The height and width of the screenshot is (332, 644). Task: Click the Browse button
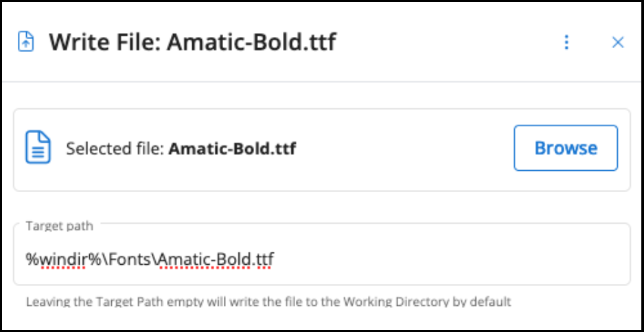point(566,147)
